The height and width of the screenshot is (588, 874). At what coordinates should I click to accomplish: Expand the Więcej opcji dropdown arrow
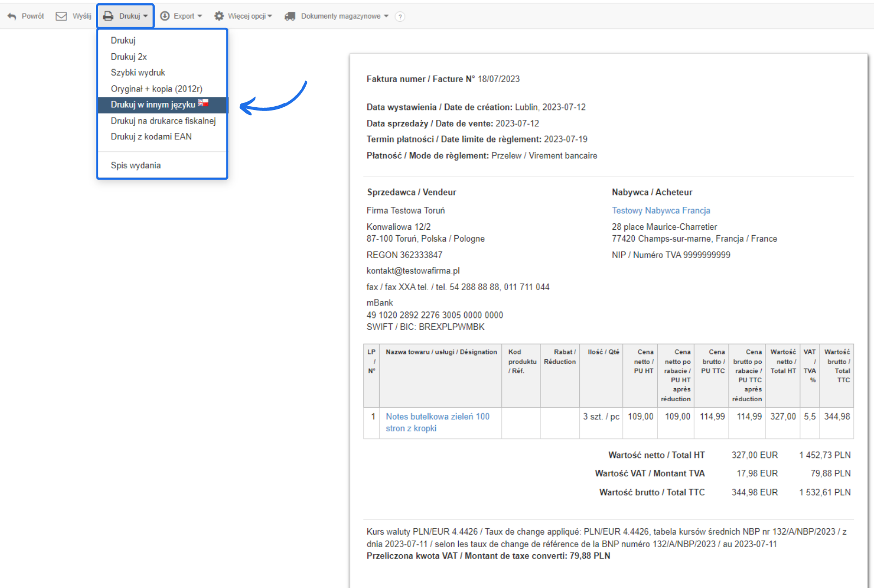pos(270,16)
